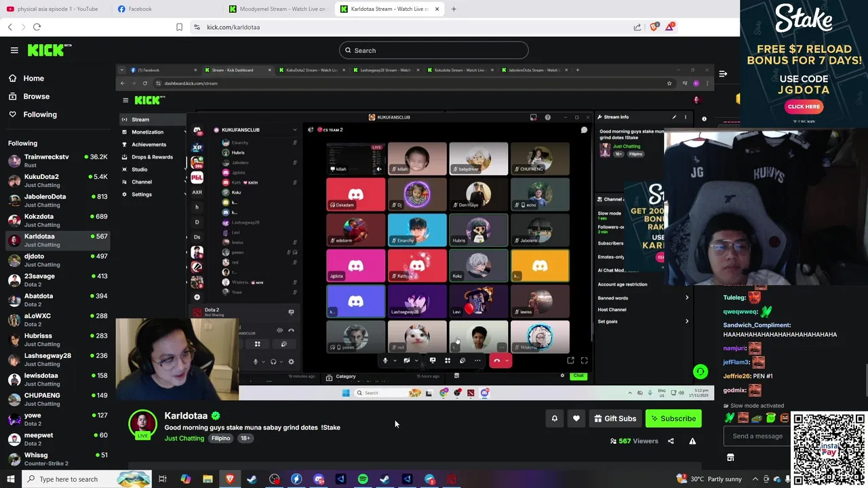
Task: Share the Karldotaa stream
Action: point(671,441)
